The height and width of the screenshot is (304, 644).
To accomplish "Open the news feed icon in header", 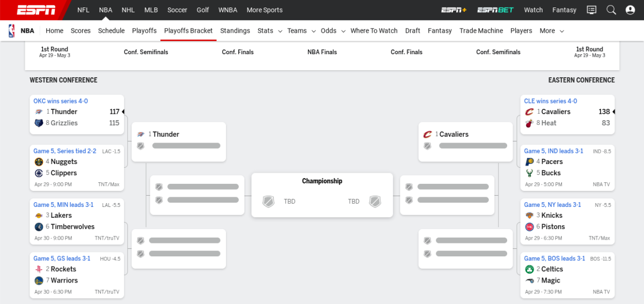I will click(x=591, y=10).
